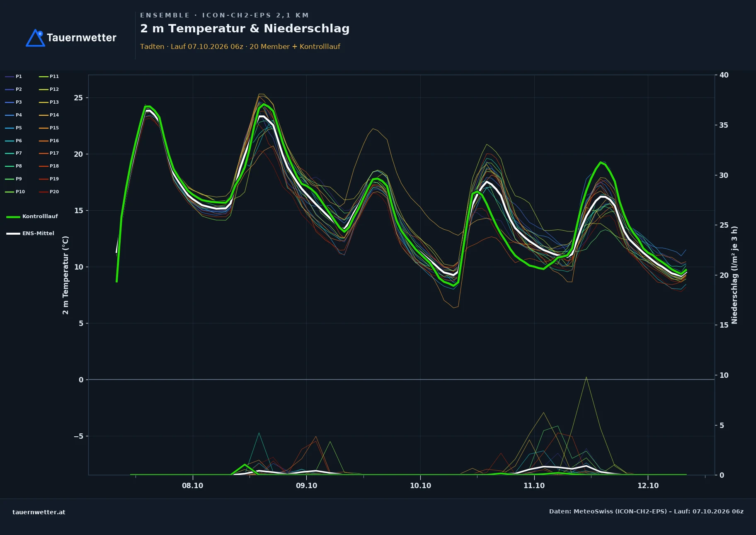Click the 40 precipitation axis tick label
The width and height of the screenshot is (756, 535).
724,75
